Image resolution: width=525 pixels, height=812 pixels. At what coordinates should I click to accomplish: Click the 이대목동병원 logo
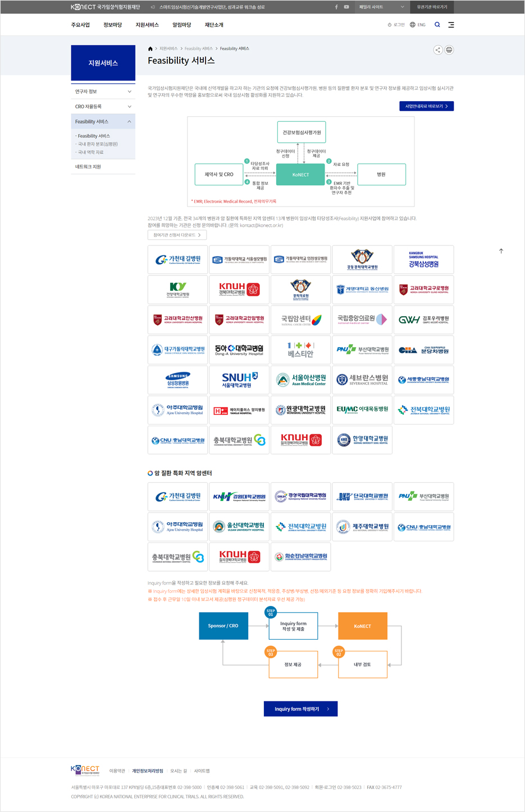362,410
